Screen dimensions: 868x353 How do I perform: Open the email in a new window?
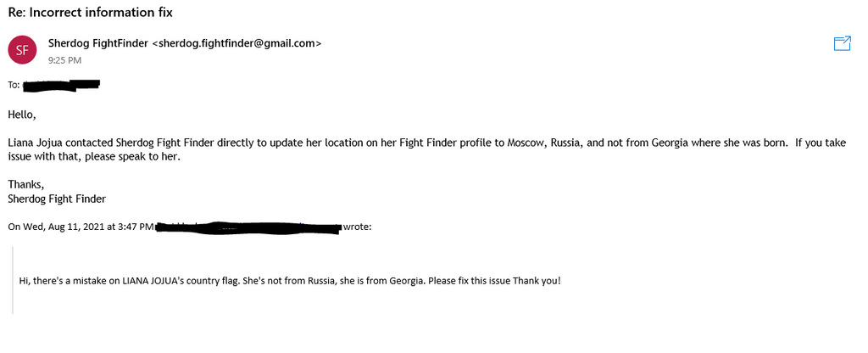click(x=842, y=44)
